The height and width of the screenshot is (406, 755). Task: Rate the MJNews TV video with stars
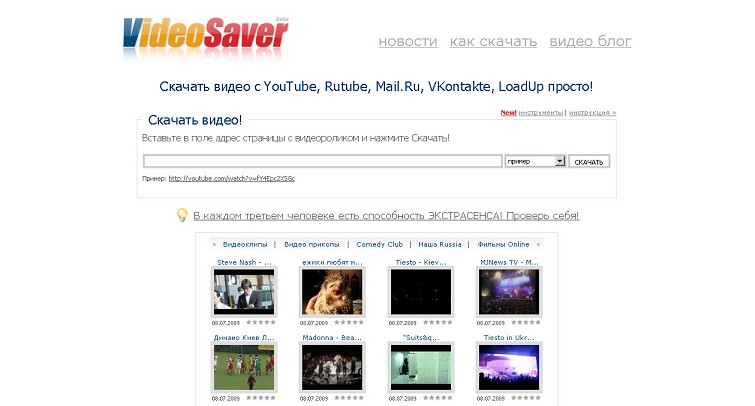pyautogui.click(x=526, y=323)
